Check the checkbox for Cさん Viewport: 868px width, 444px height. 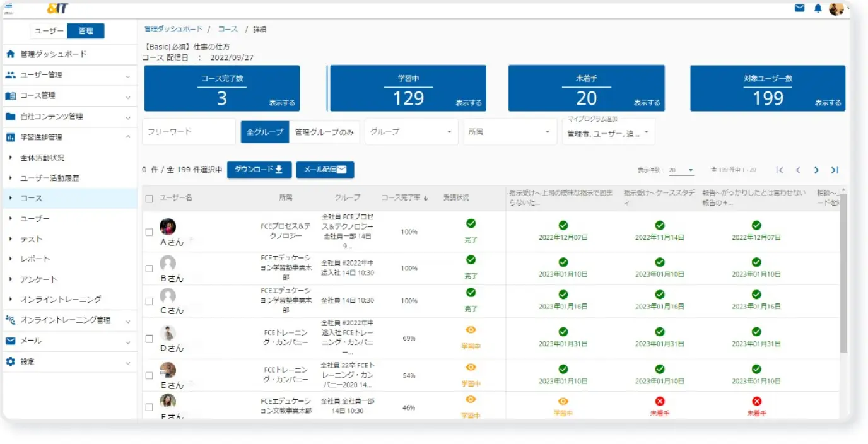point(150,301)
